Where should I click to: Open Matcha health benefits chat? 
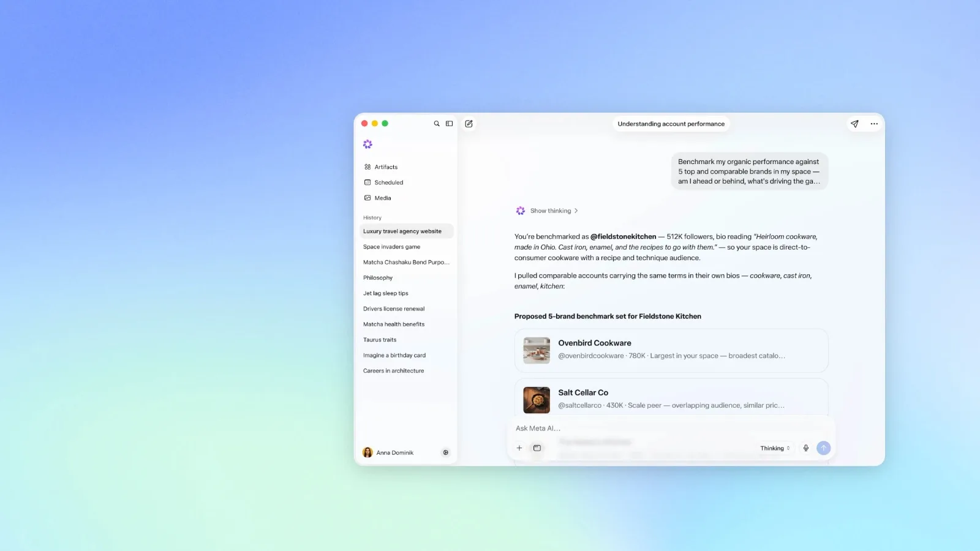pos(394,324)
